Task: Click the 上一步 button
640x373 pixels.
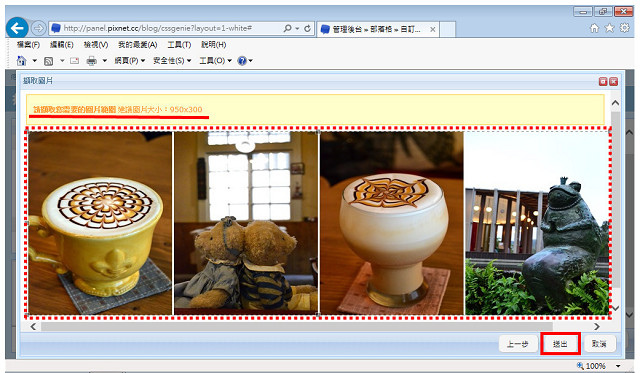Action: (x=518, y=344)
